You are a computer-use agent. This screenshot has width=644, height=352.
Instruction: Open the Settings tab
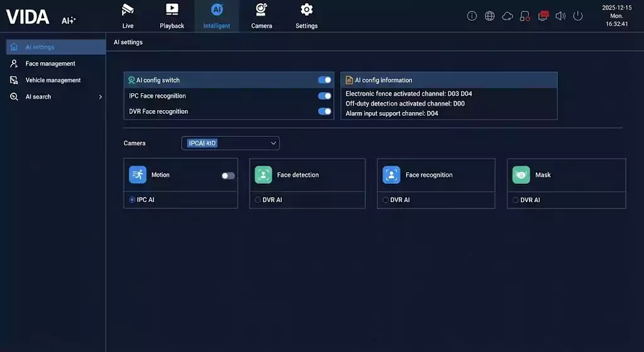(x=306, y=16)
